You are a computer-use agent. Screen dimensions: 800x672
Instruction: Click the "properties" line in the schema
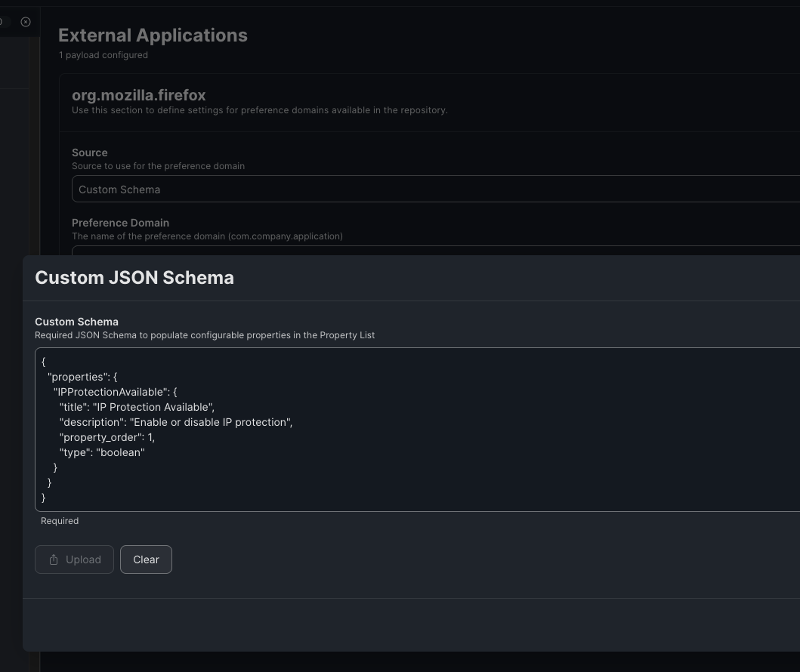point(82,377)
